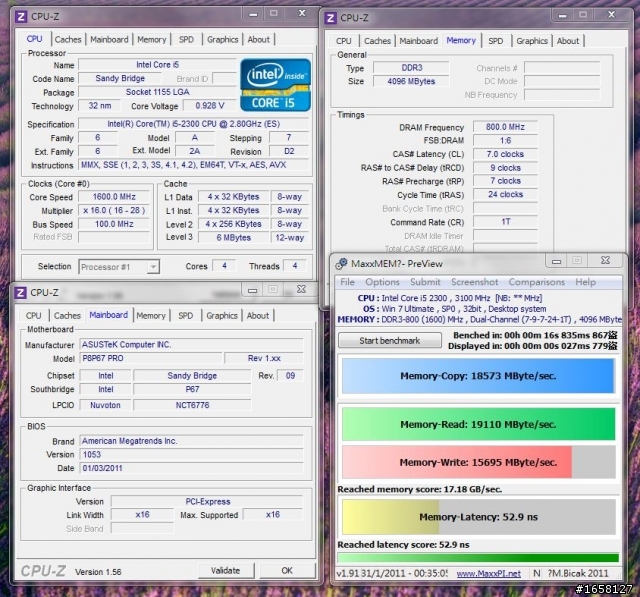640x597 pixels.
Task: Click the Validate button in CPU-Z
Action: [226, 570]
